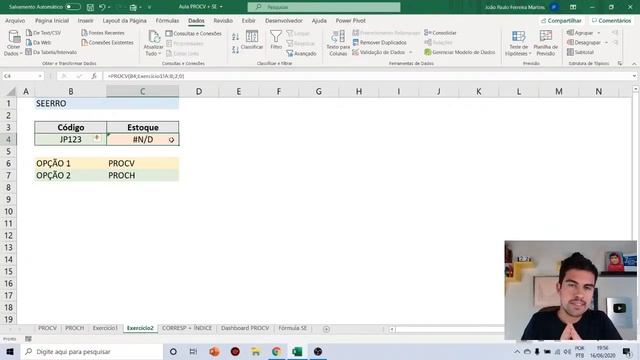Image resolution: width=640 pixels, height=360 pixels.
Task: Collapse the ribbon
Action: tap(634, 64)
